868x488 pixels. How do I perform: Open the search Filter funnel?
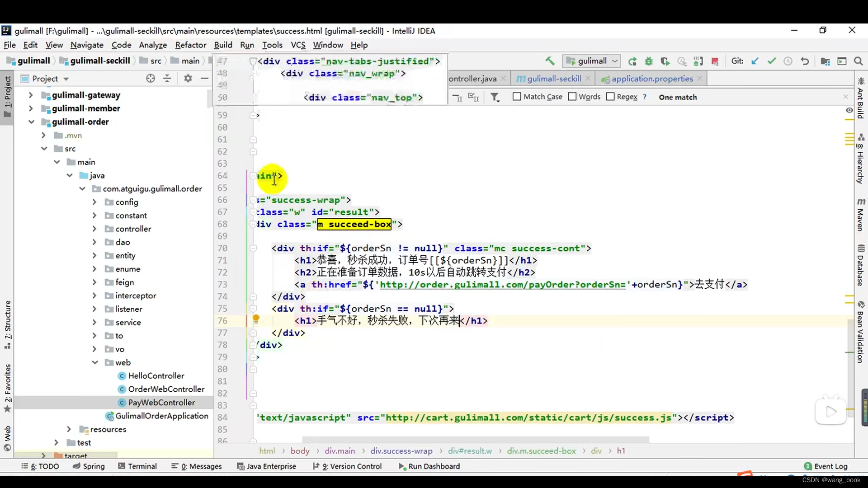pos(495,97)
